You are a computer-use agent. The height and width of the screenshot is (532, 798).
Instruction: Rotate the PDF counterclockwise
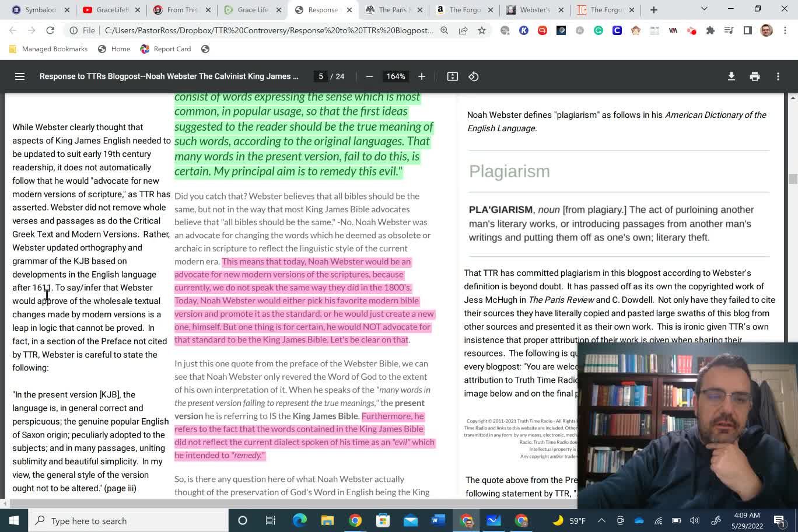[x=474, y=76]
